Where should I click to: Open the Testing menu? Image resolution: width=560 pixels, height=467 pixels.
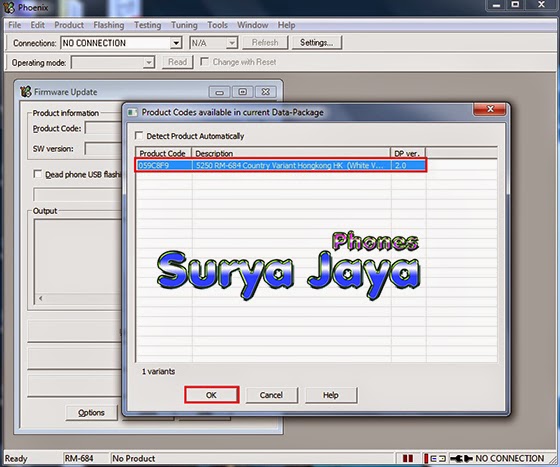pyautogui.click(x=148, y=25)
